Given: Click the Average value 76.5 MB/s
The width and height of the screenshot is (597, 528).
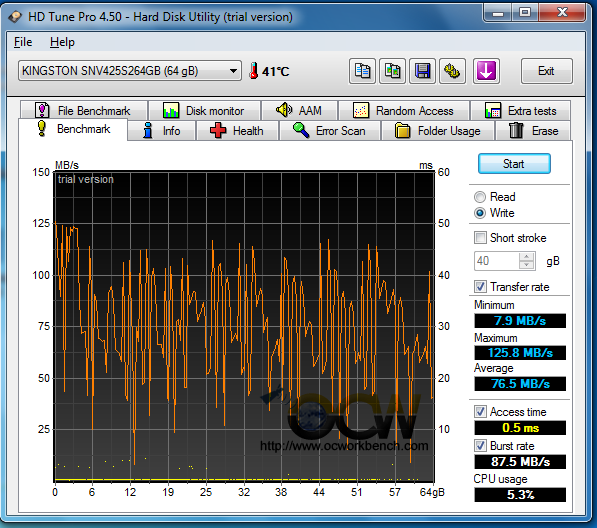Looking at the screenshot, I should coord(520,383).
